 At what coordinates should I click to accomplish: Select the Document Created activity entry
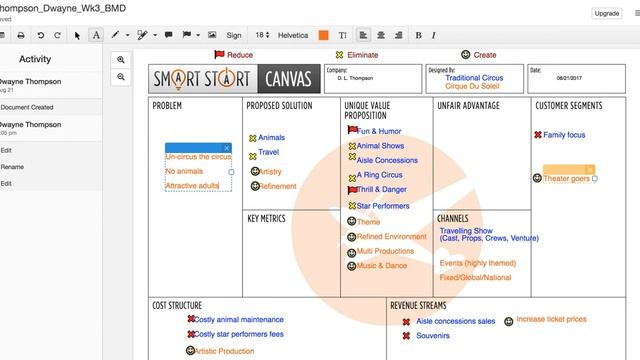27,107
